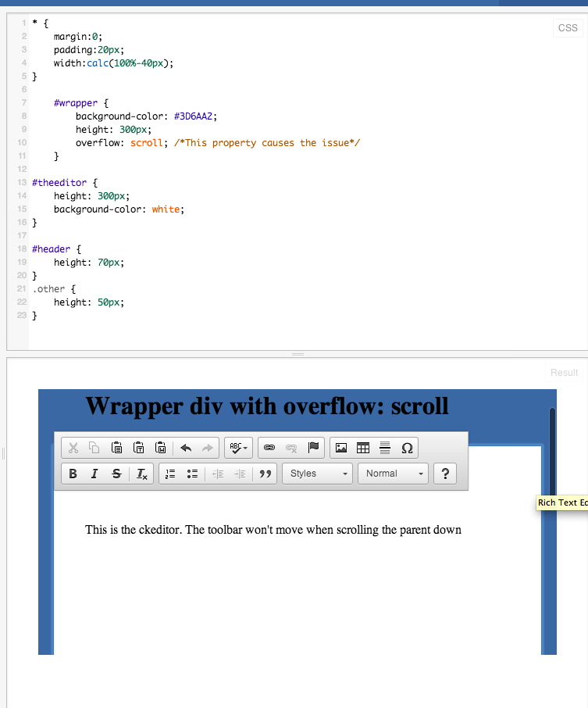Click the 'background-color: white;' line
Screen dimensions: 588x708
(x=119, y=209)
